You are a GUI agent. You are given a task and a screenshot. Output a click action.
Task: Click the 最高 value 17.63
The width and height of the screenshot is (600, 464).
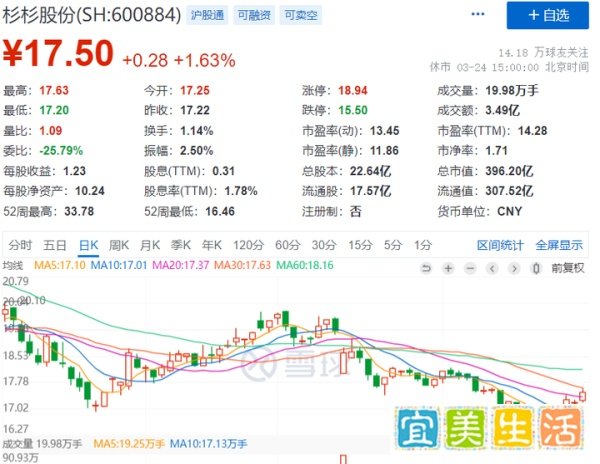pyautogui.click(x=54, y=91)
